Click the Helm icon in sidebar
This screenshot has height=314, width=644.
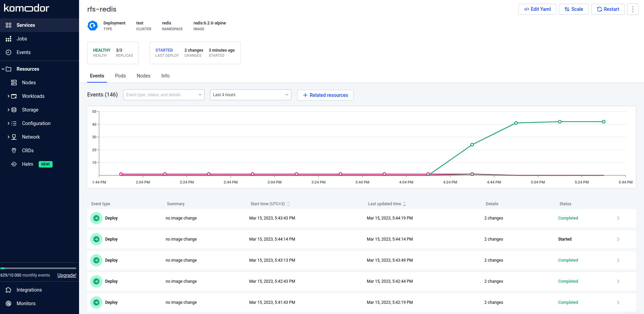point(14,164)
